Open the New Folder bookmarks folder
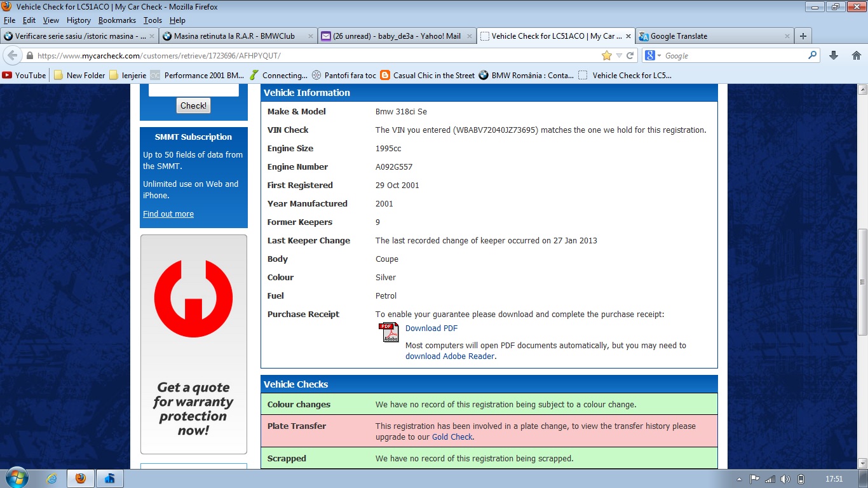The image size is (868, 488). point(79,75)
